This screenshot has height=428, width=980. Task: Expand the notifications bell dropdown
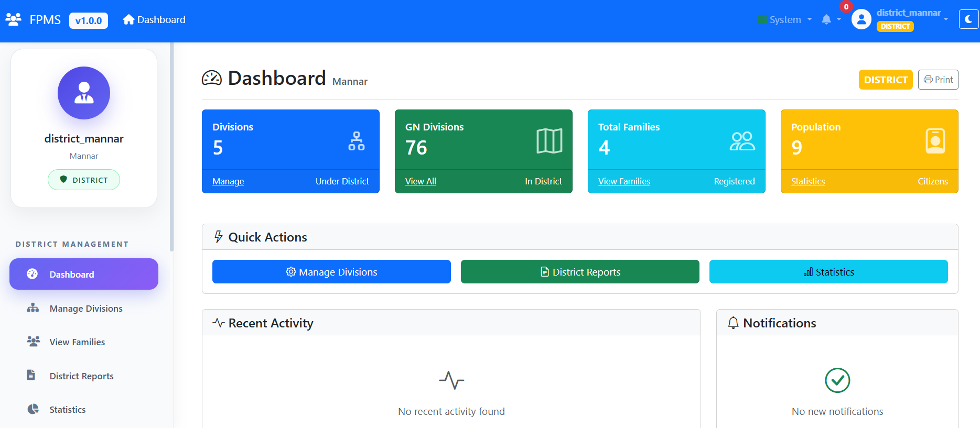point(831,20)
